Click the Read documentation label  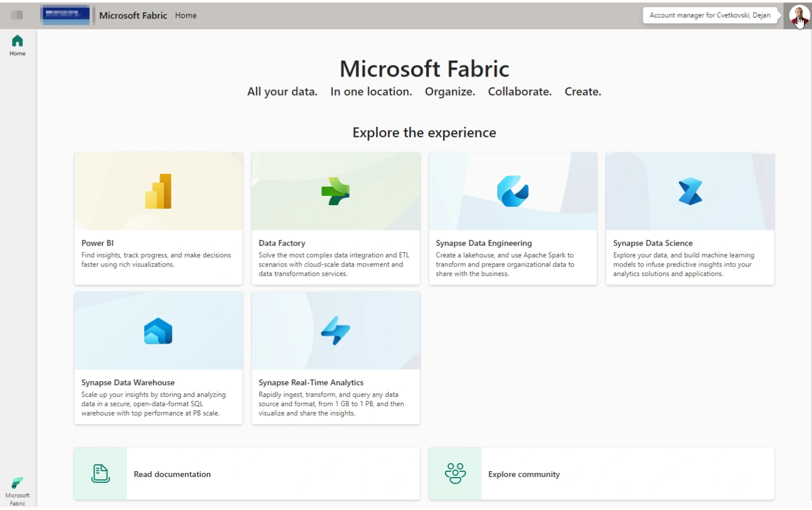172,474
